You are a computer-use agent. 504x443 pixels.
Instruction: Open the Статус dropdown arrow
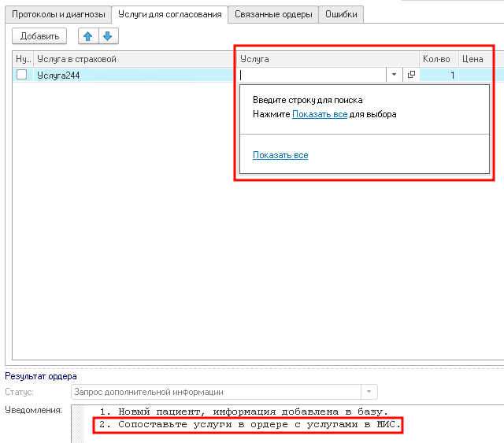(x=369, y=392)
